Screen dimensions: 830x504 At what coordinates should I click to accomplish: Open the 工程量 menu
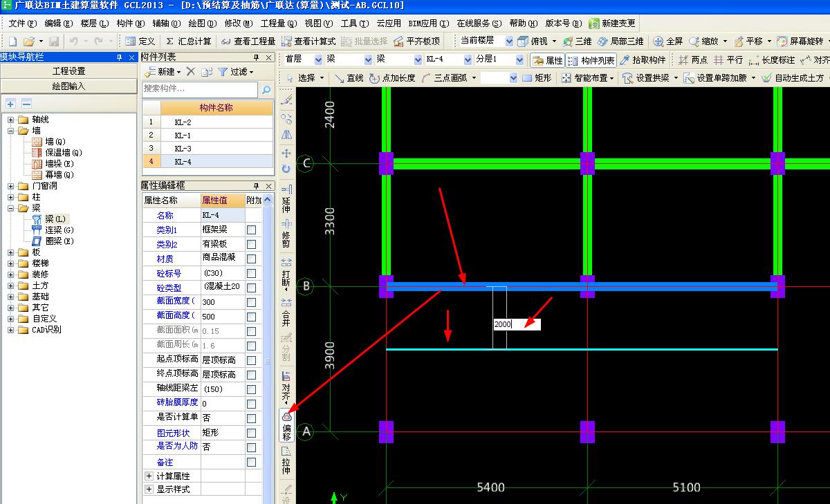point(278,24)
